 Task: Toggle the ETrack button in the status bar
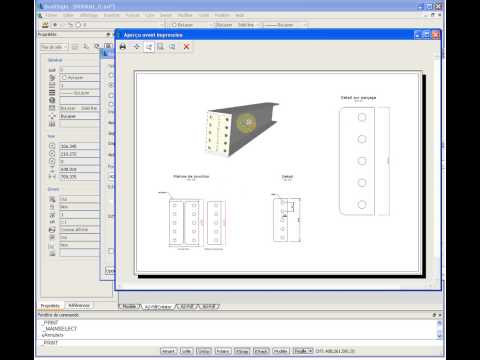coord(261,351)
